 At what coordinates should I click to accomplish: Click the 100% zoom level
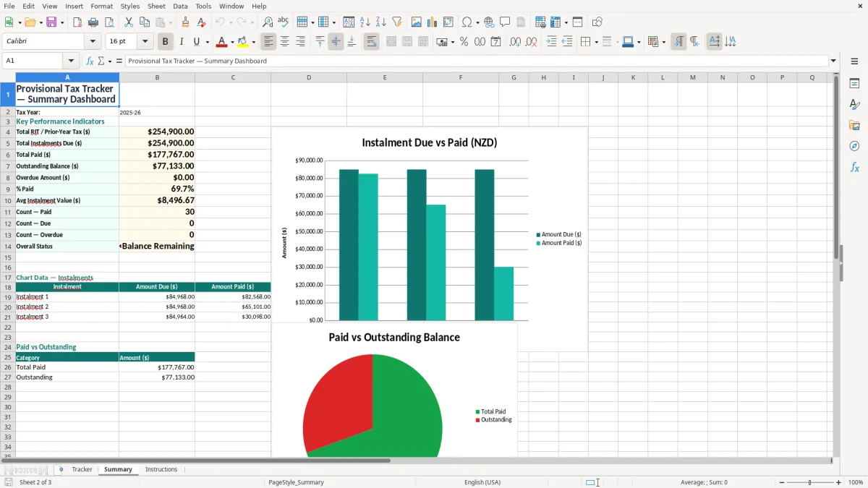(856, 482)
